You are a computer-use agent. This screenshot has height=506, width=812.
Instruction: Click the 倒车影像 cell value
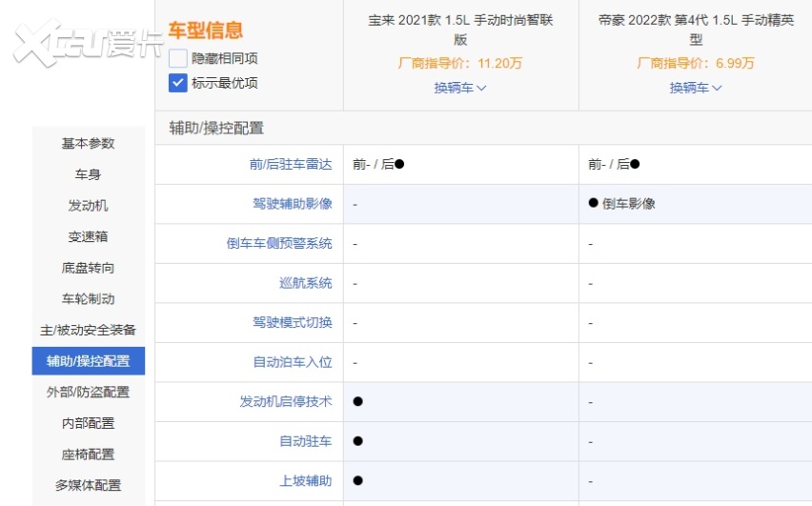click(622, 204)
